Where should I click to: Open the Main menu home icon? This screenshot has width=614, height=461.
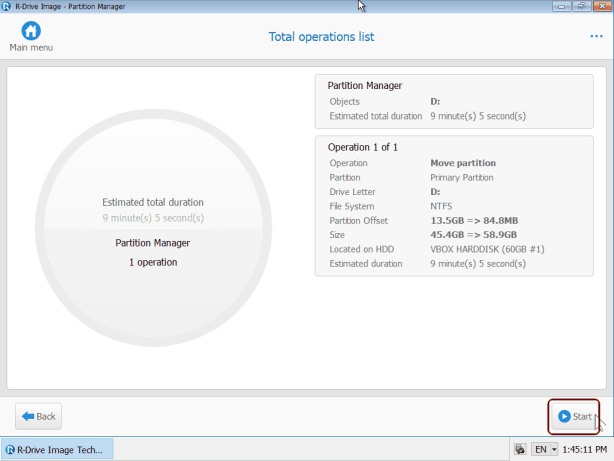click(x=31, y=31)
